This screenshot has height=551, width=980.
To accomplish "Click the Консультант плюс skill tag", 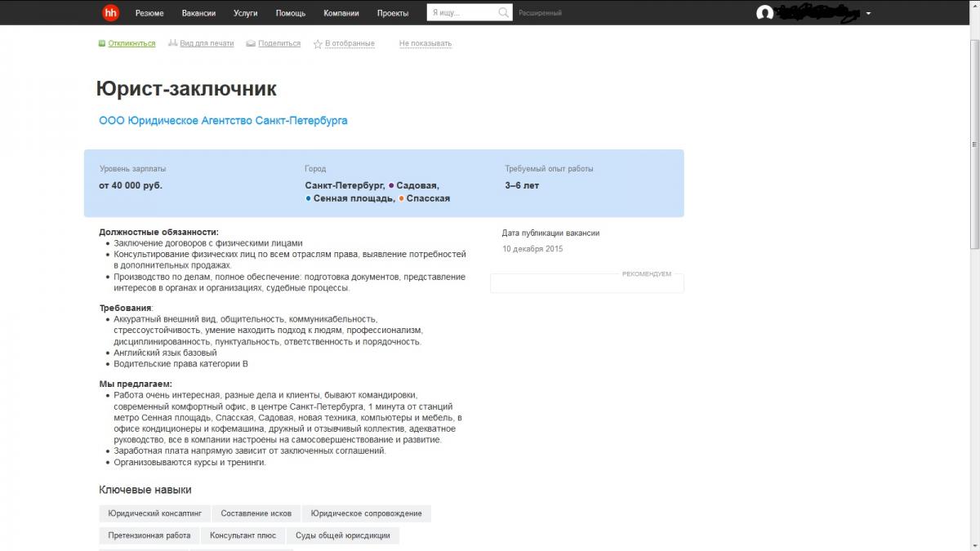I will pyautogui.click(x=243, y=535).
